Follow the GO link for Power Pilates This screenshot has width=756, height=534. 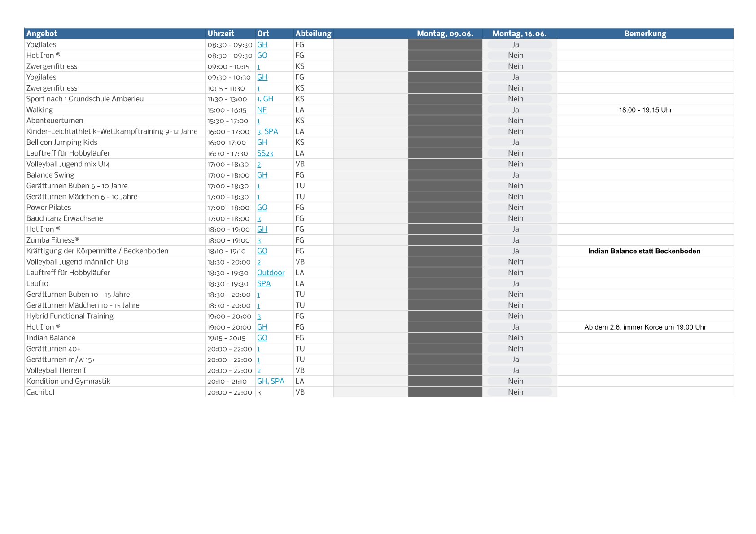click(262, 208)
